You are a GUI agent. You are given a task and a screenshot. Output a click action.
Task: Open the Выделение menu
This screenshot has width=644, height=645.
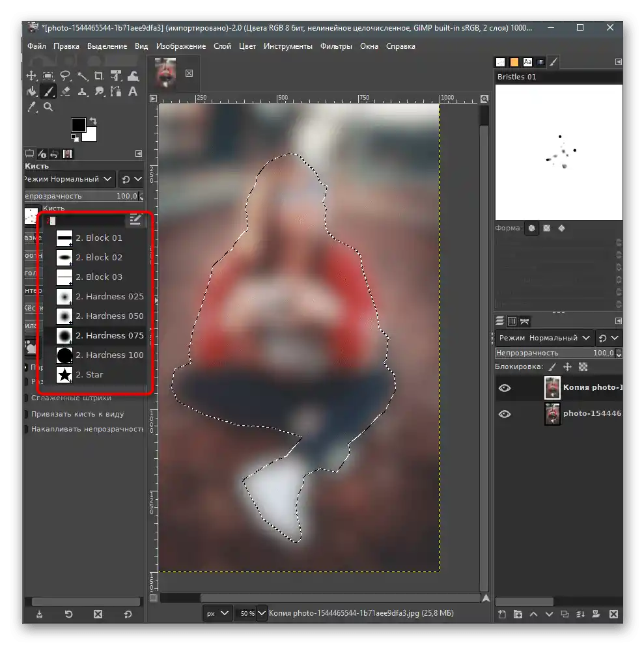point(107,46)
